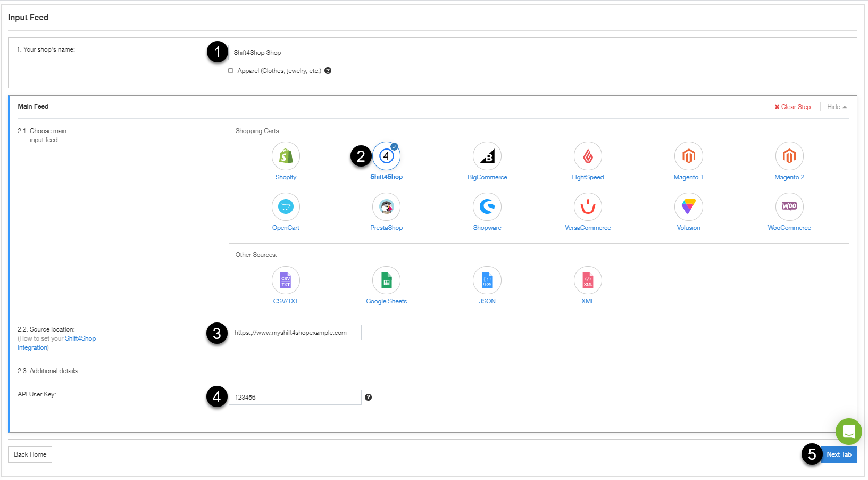Select the Shift4Shop cart icon

click(386, 156)
